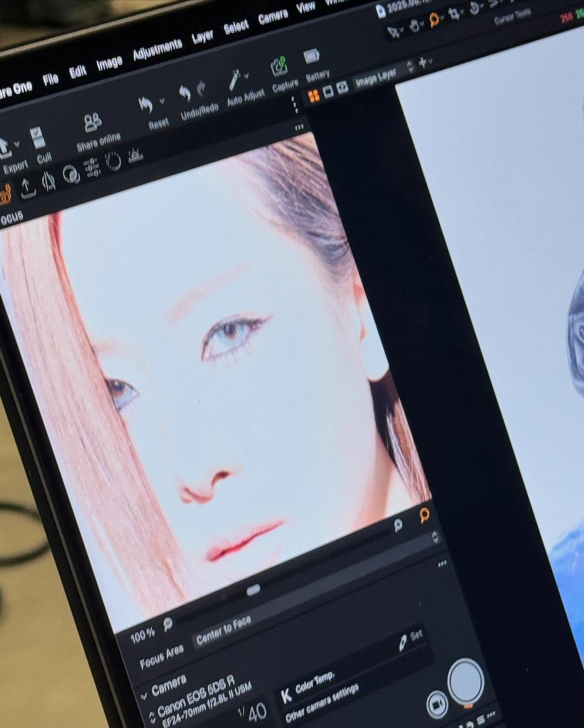Click the toolbar overflow vertical dots
Viewport: 584px width, 728px height.
[x=295, y=105]
